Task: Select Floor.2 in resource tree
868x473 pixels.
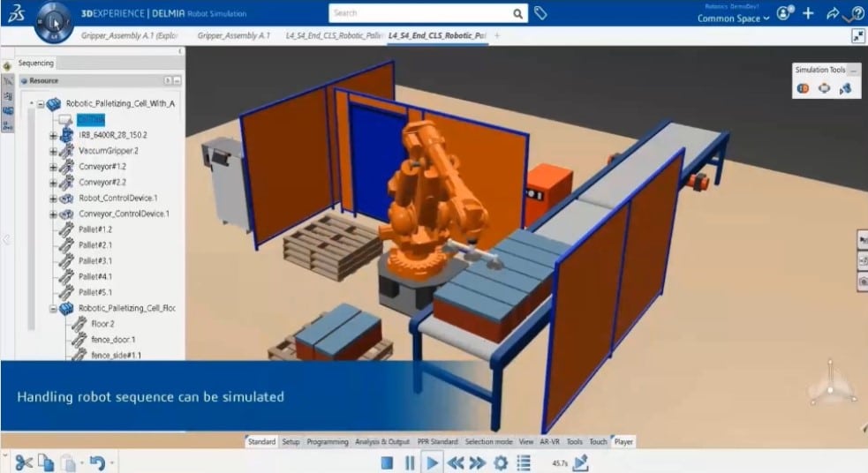Action: coord(102,324)
